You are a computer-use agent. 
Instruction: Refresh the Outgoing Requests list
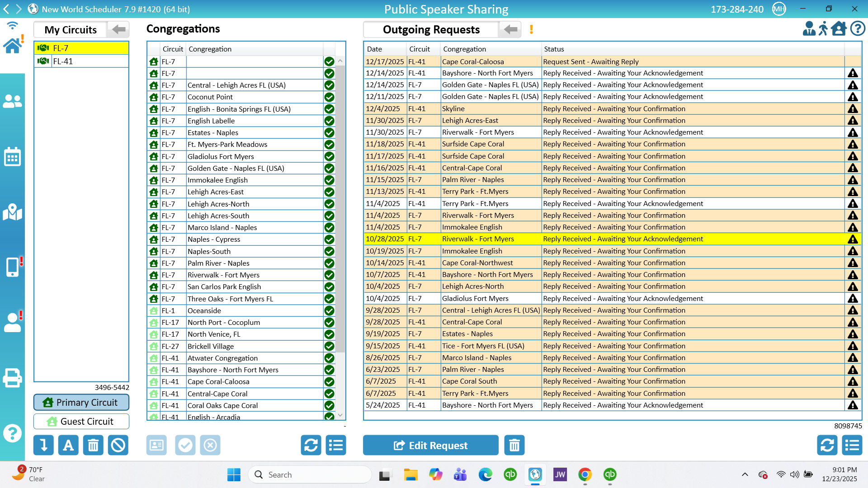point(827,446)
